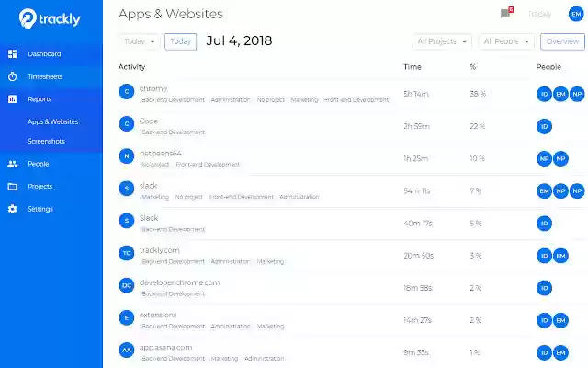Viewport: 588px width, 368px height.
Task: Click the E avatar for extensions
Action: tap(127, 317)
